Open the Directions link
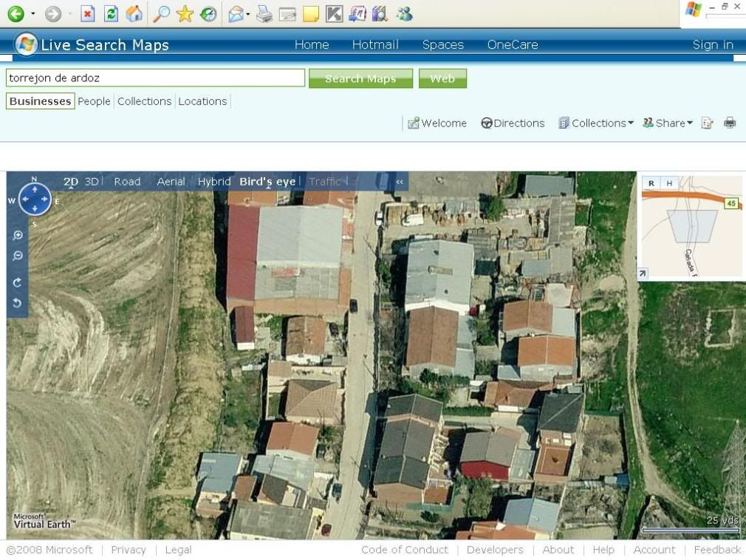 (x=513, y=123)
